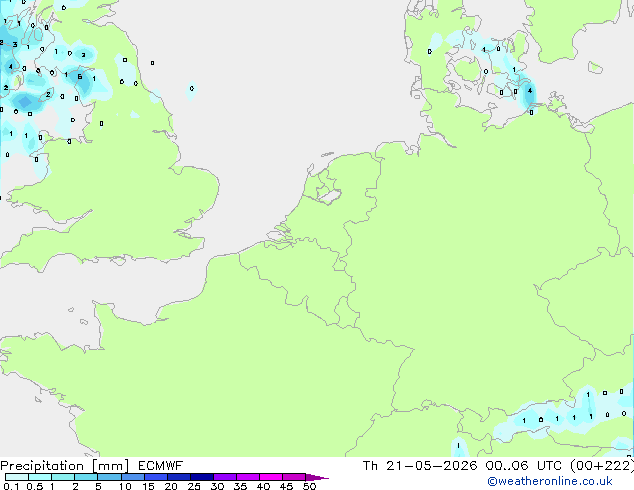Click the "(00+222)" forecast offset text
The width and height of the screenshot is (634, 490).
[x=602, y=466]
